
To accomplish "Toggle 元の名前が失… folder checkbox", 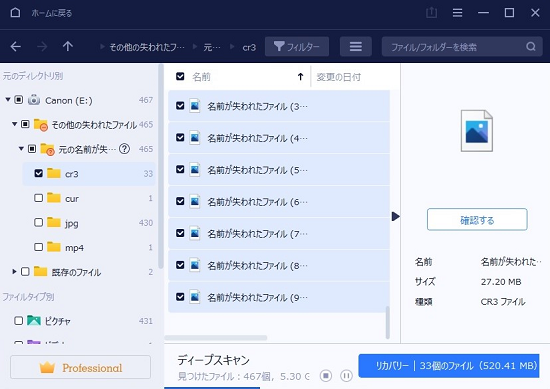I will click(x=32, y=149).
